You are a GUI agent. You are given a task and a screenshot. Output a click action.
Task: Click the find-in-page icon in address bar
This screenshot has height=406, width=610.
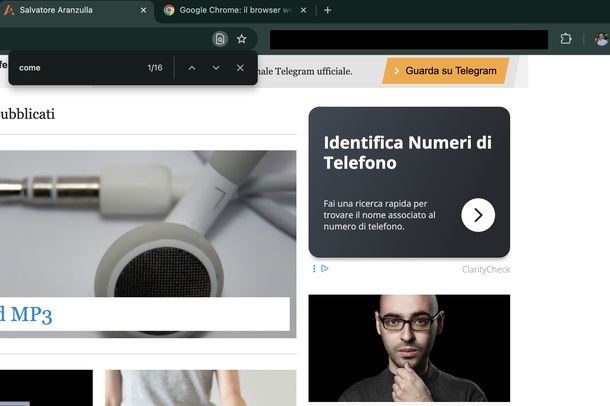click(220, 39)
